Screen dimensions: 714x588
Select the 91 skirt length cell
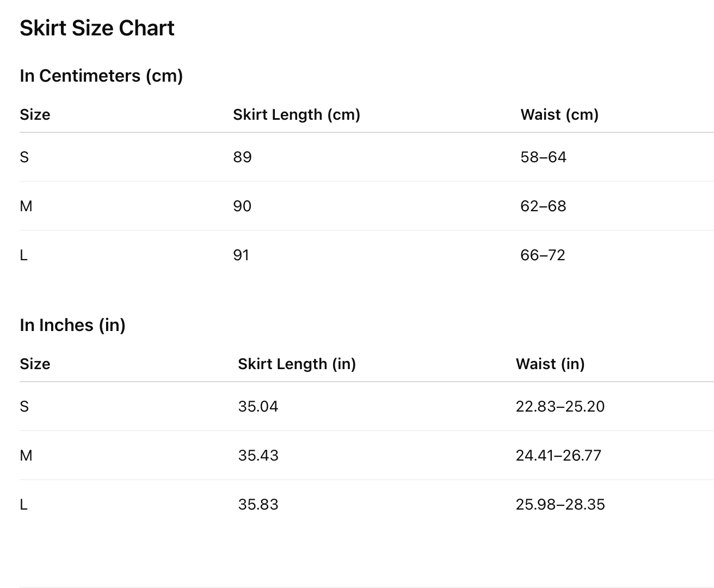pos(241,255)
